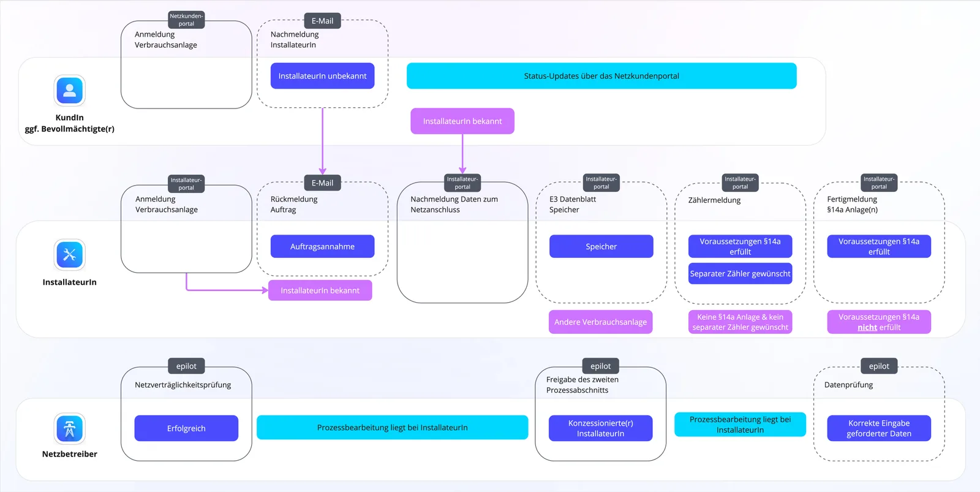
Task: Click Datenprüfung title text
Action: 849,385
